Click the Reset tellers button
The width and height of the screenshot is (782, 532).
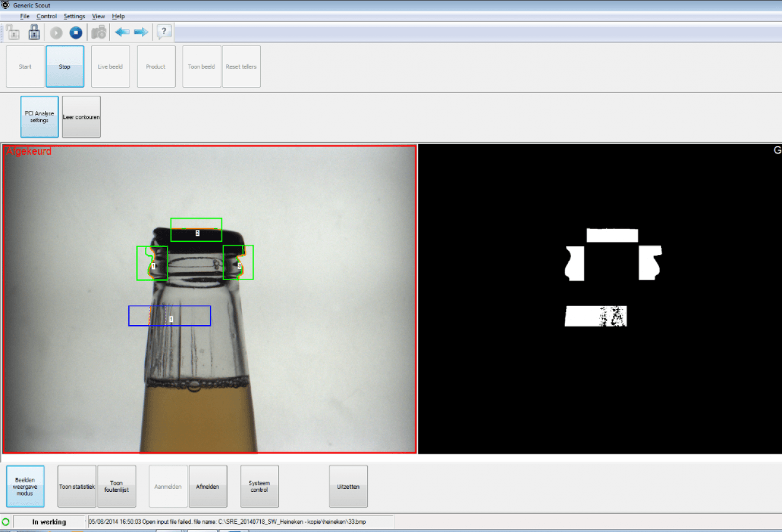241,67
